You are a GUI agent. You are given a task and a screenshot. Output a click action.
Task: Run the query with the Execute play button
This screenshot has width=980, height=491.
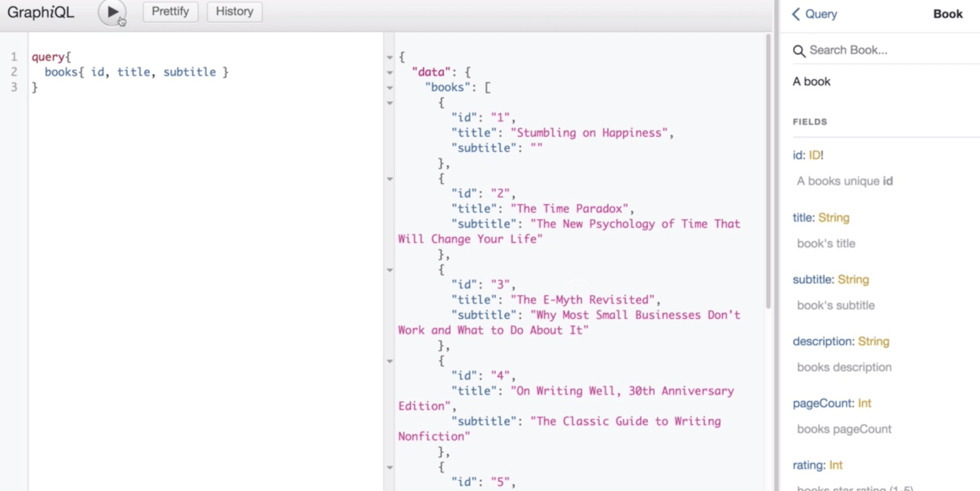[112, 12]
